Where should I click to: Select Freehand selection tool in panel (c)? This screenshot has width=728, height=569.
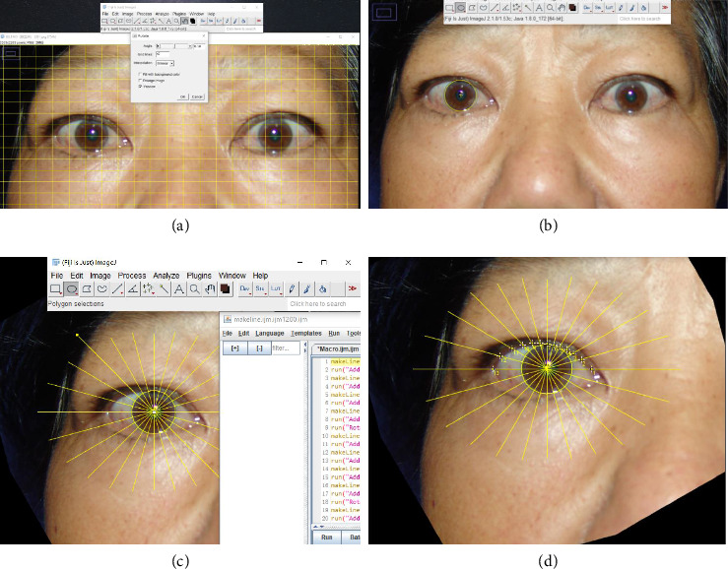(101, 289)
